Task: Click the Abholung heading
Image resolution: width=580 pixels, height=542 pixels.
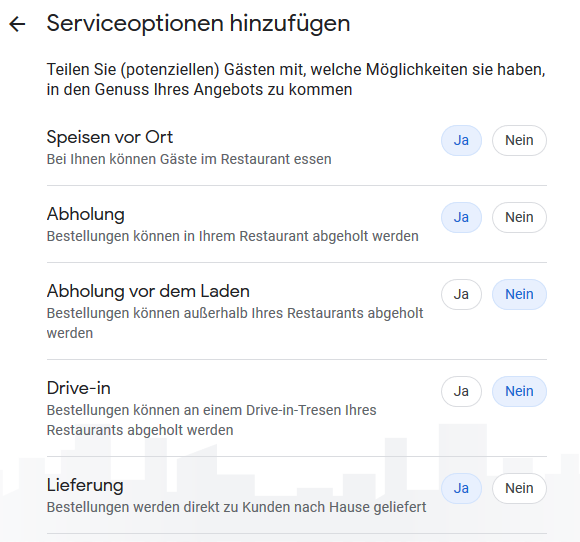Action: (x=85, y=214)
